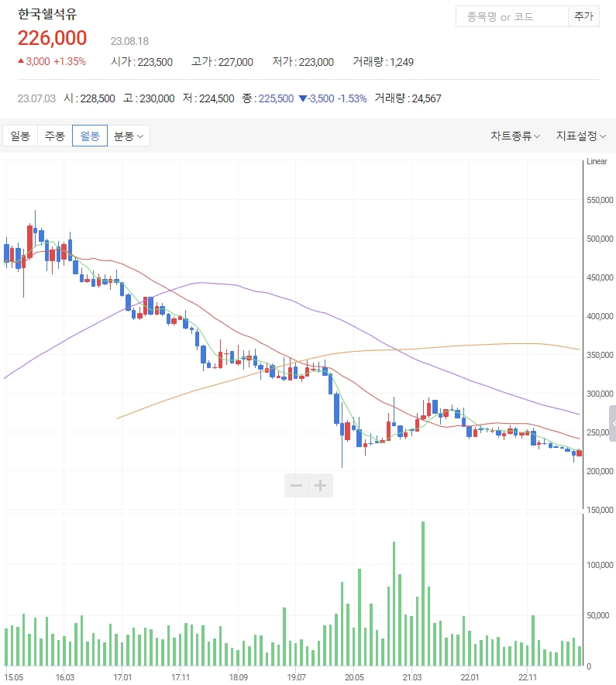Click the 20.05 date axis label

click(x=354, y=677)
